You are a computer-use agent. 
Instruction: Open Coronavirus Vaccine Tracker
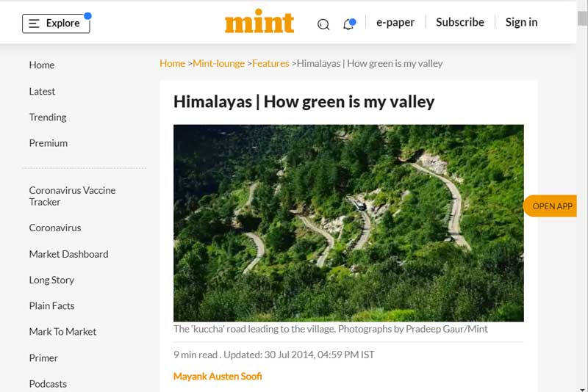[72, 196]
